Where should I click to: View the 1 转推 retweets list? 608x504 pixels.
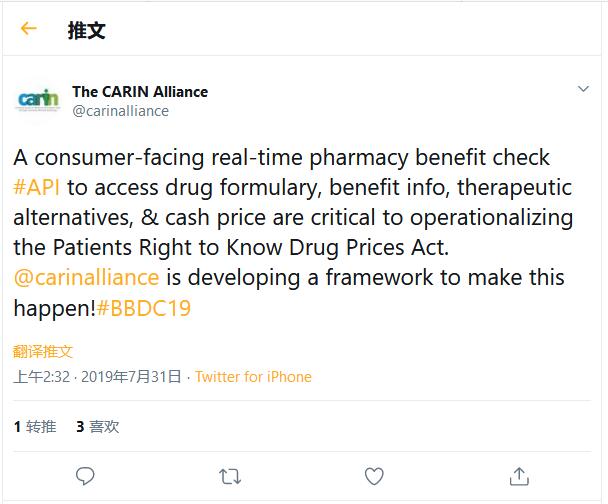point(35,426)
